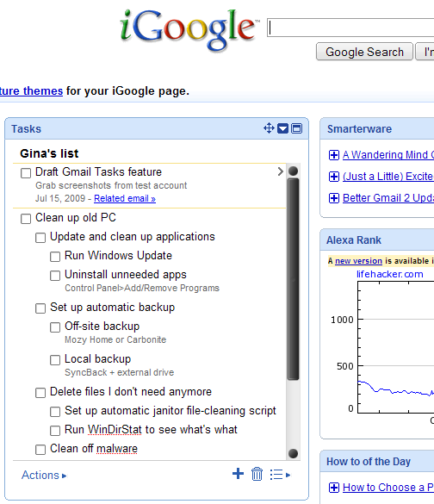The width and height of the screenshot is (434, 504).
Task: Open the switch list icon menu
Action: 280,475
